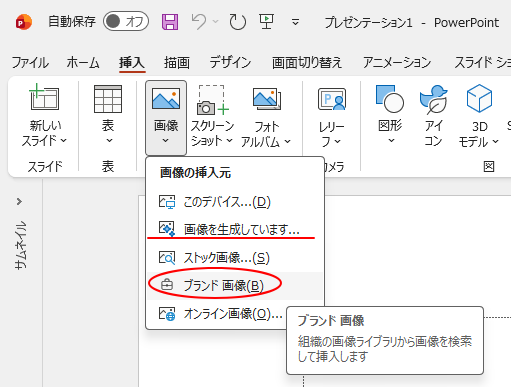Go to the 画面切り替え tab
This screenshot has height=387, width=511.
point(307,62)
